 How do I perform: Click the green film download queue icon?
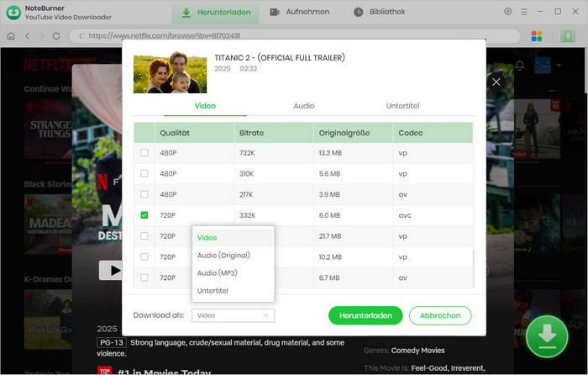(568, 36)
